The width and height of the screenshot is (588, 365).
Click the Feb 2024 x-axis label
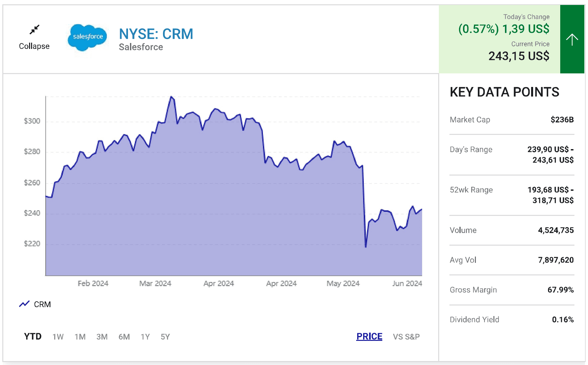[x=93, y=284]
